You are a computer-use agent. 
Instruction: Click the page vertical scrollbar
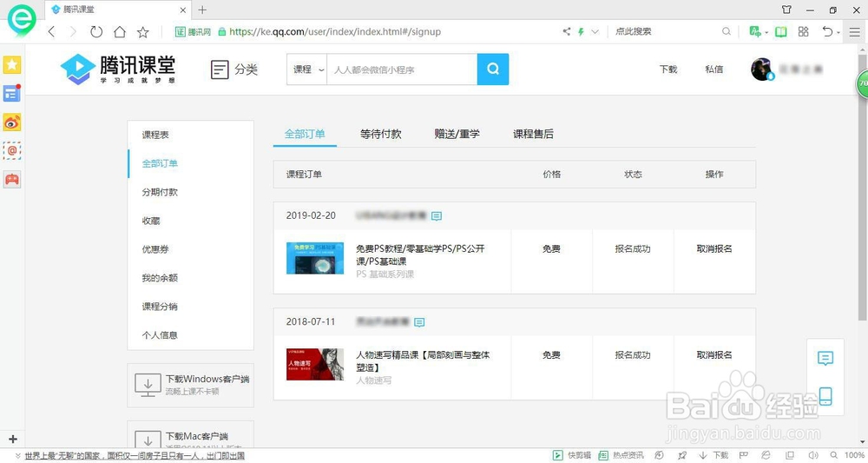(862, 189)
